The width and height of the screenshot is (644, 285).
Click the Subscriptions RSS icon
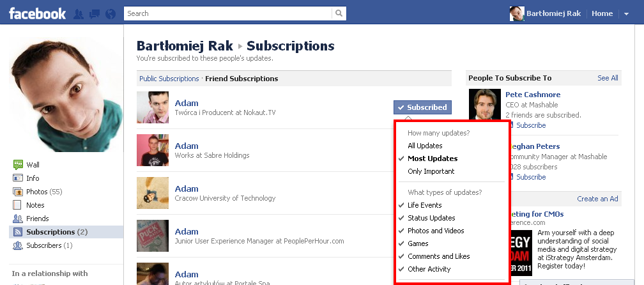click(x=18, y=232)
